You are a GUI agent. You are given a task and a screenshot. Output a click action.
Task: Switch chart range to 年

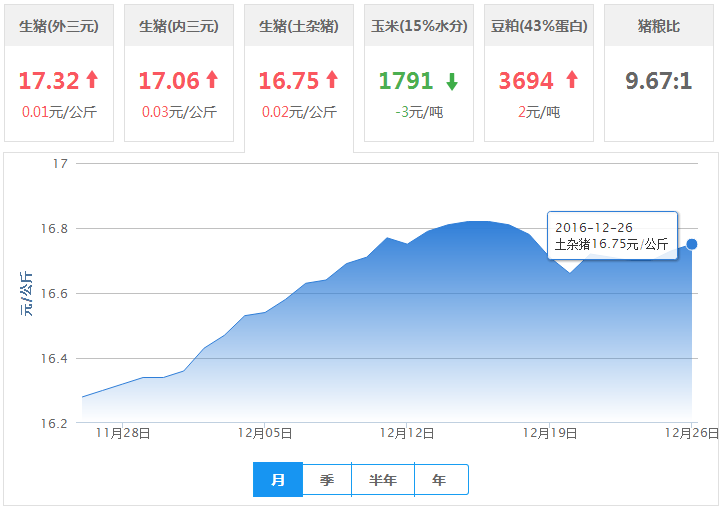441,480
